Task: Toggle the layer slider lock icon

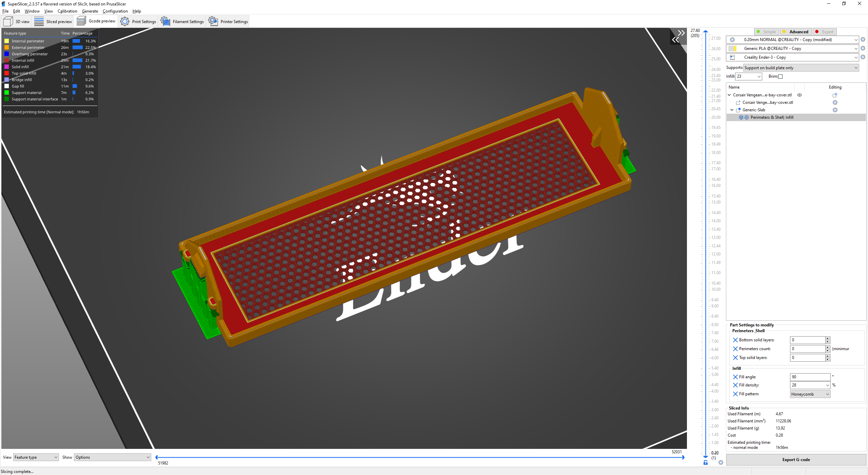Action: [706, 462]
